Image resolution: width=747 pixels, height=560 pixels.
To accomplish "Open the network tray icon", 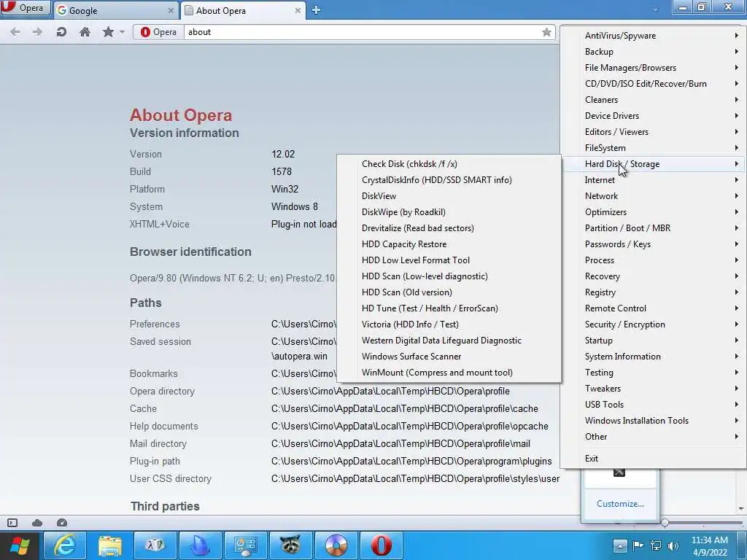I will 656,545.
